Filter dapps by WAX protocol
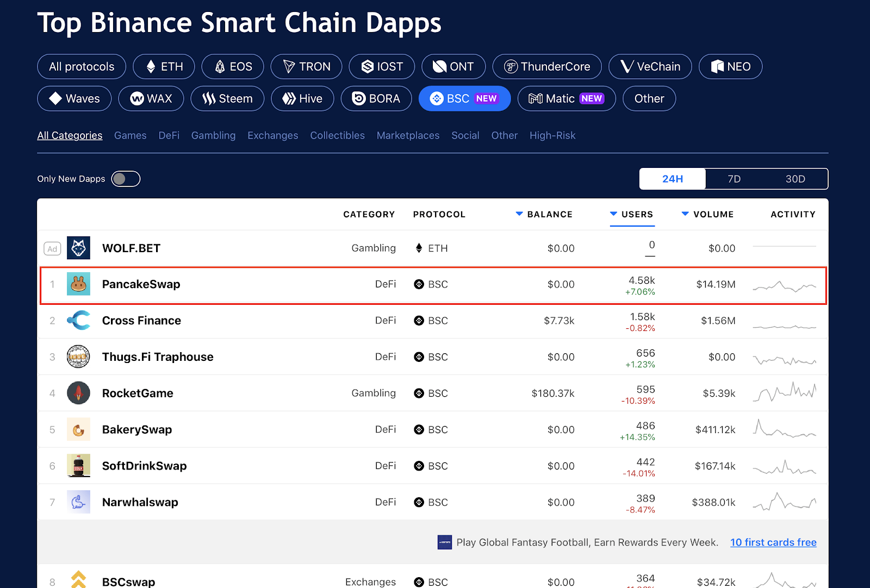Image resolution: width=870 pixels, height=588 pixels. point(151,98)
